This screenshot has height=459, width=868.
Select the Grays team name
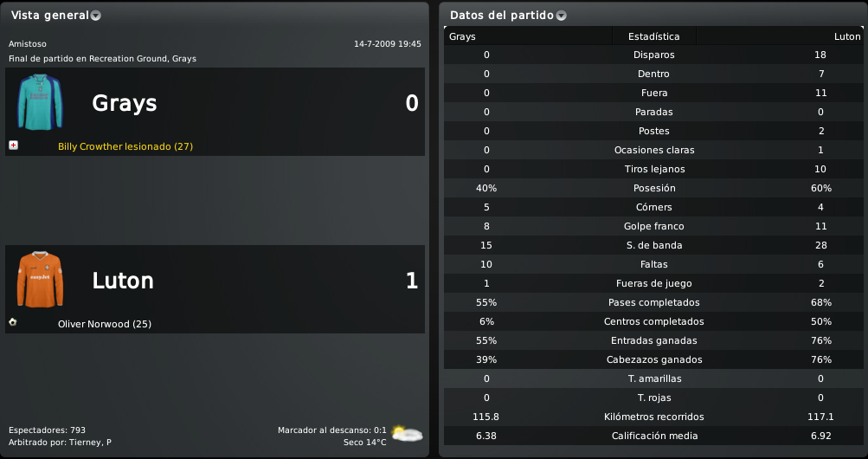125,103
